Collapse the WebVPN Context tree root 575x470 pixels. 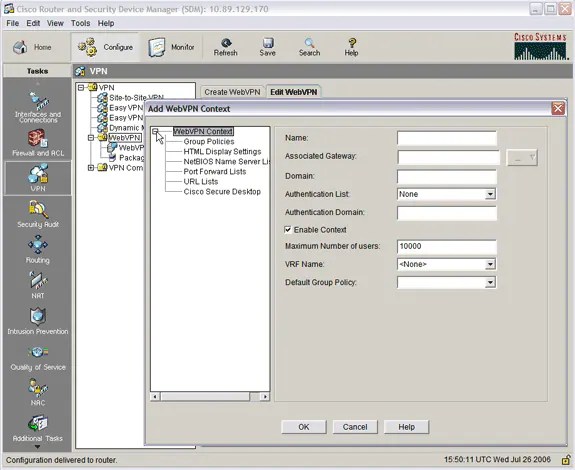[155, 131]
